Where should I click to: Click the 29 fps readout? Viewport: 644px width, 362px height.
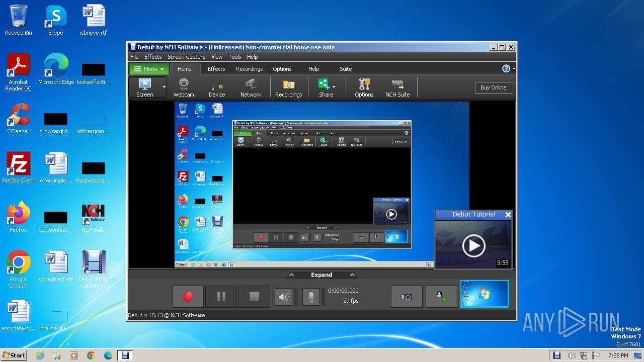pyautogui.click(x=351, y=301)
